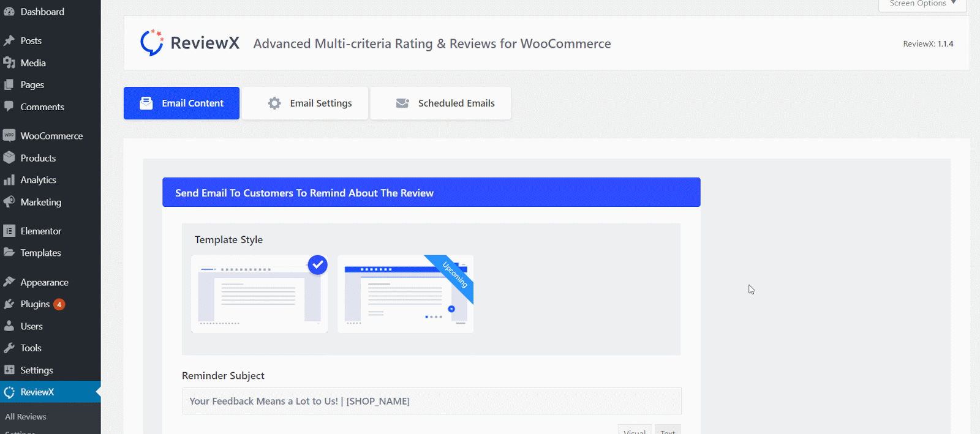Click the Appearance paintbrush icon
This screenshot has height=434, width=980.
point(9,282)
